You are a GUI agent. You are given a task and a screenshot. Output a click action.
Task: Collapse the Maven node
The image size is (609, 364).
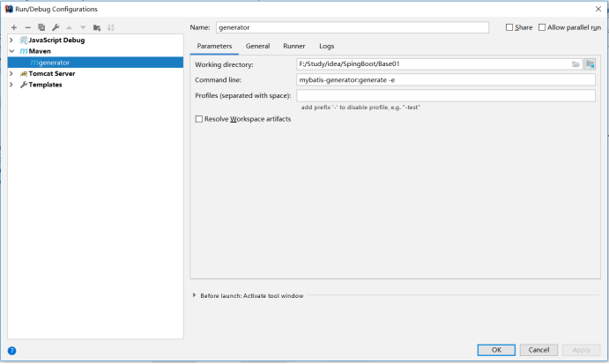[x=11, y=51]
